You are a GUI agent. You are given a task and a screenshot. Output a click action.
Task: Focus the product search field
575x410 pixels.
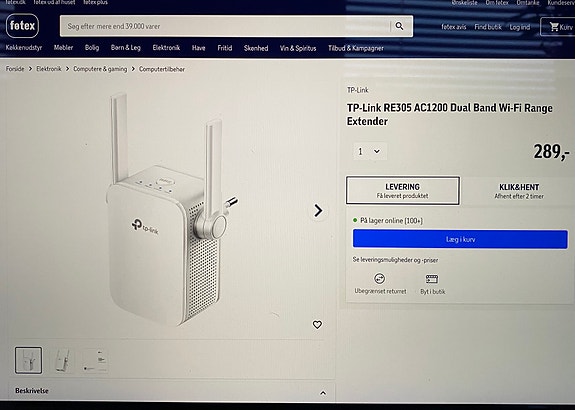tap(227, 26)
